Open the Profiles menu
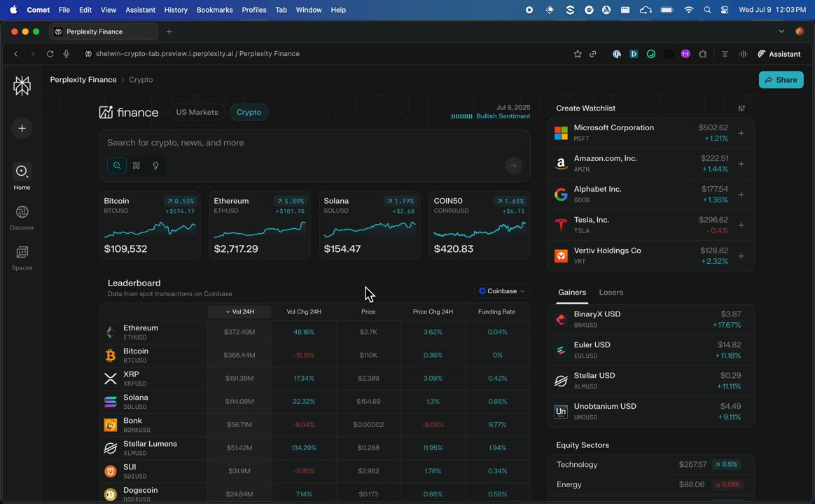This screenshot has height=504, width=815. (253, 10)
